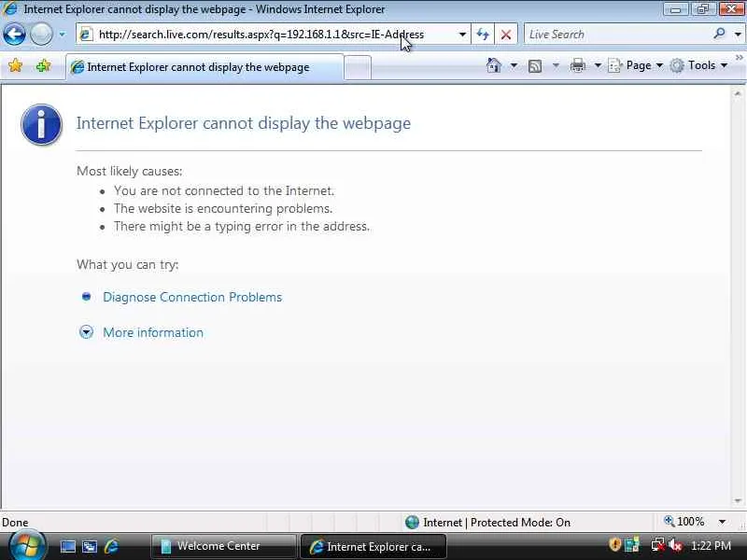The image size is (747, 560).
Task: Launch Internet Explorer from quick launch
Action: coord(111,546)
